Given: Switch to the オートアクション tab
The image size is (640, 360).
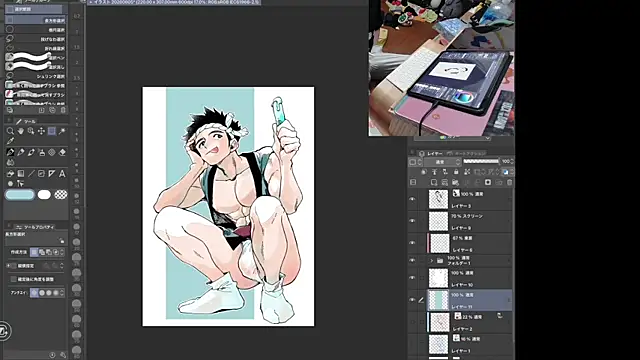Looking at the screenshot, I should coord(467,153).
